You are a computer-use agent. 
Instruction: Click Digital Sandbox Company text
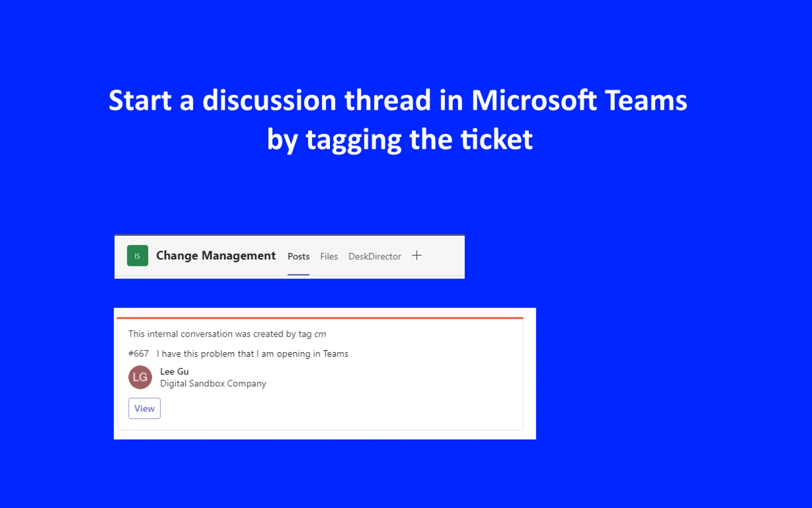pos(213,384)
